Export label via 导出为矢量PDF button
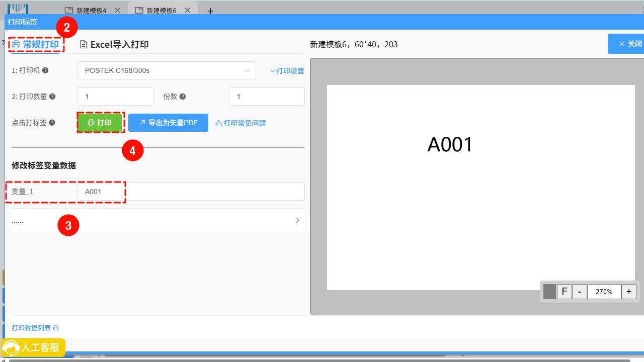Screen dimensions: 644x362 pos(168,123)
